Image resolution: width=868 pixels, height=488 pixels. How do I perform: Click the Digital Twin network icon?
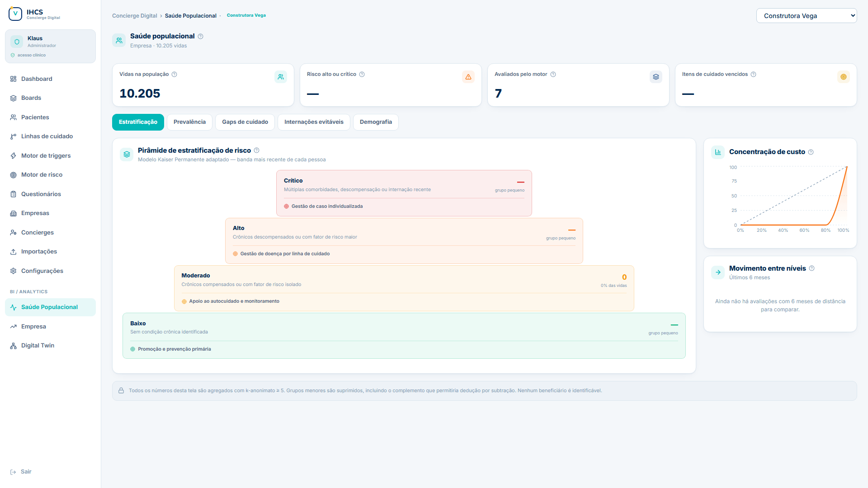coord(13,346)
